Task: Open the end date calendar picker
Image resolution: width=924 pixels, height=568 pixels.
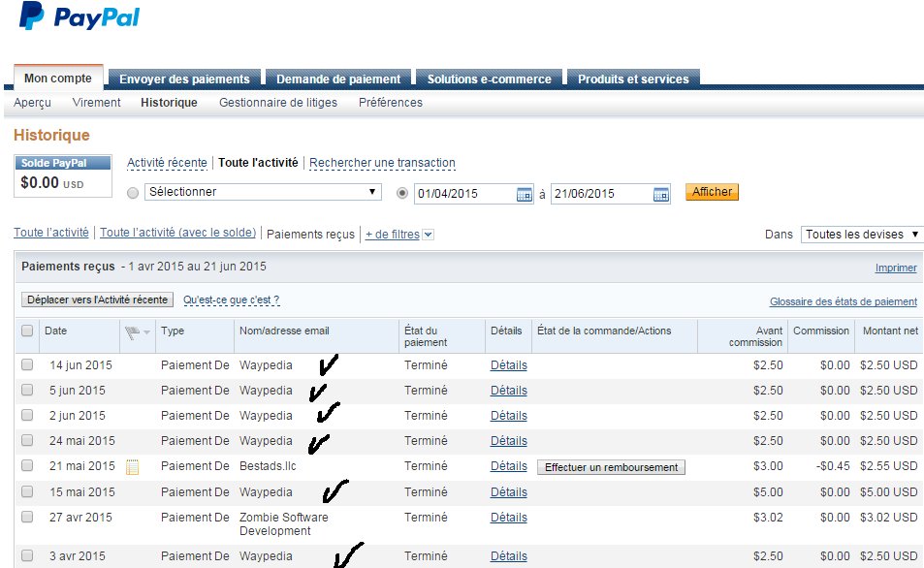Action: 661,194
